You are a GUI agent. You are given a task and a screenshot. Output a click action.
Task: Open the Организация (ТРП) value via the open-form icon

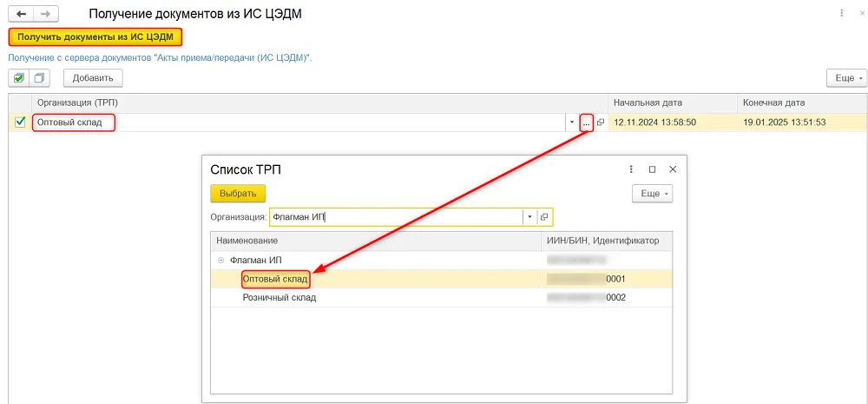(601, 123)
